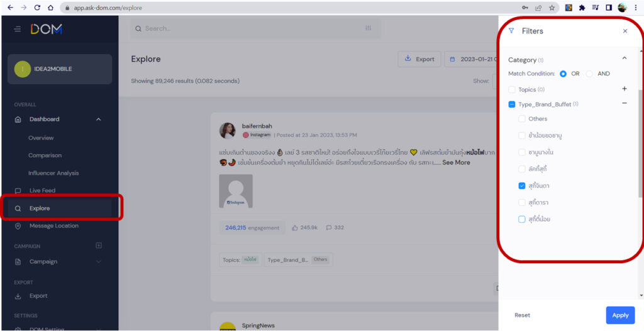Open the browser three-dot menu
644x331 pixels.
pyautogui.click(x=635, y=8)
